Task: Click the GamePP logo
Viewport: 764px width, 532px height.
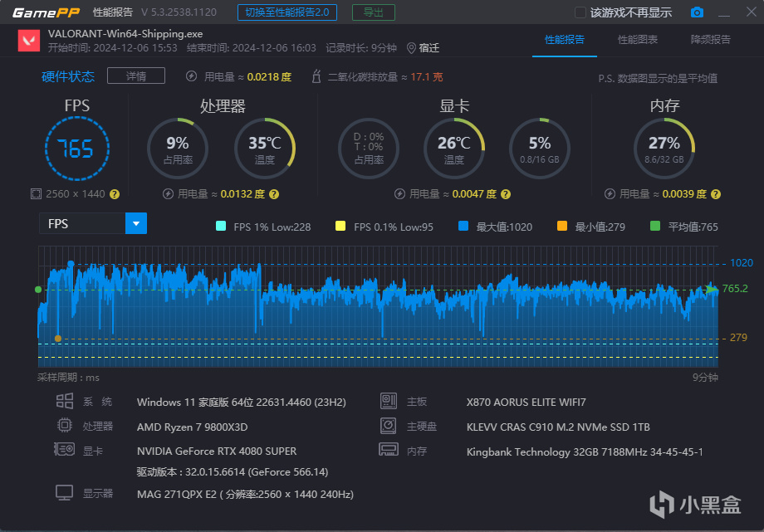Action: pyautogui.click(x=46, y=12)
